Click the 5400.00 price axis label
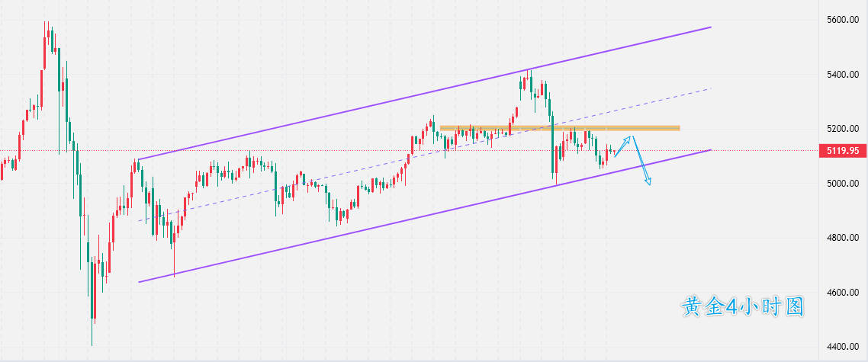Screen dimensions: 868x362 (x=843, y=75)
